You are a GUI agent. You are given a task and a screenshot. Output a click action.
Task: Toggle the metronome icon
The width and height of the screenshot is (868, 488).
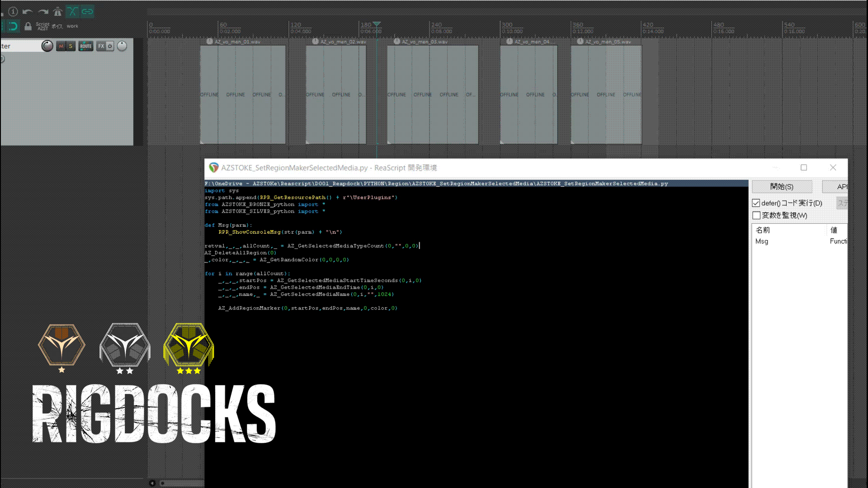pos(58,11)
